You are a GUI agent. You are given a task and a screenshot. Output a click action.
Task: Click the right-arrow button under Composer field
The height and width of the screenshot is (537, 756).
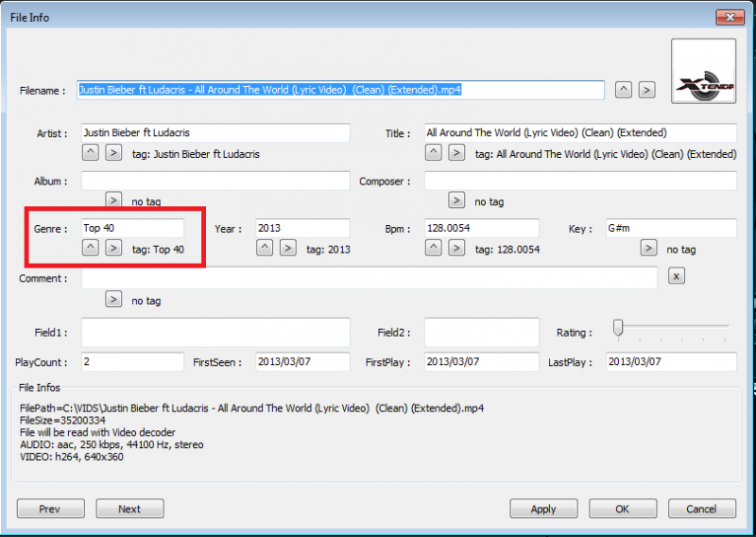(x=456, y=199)
